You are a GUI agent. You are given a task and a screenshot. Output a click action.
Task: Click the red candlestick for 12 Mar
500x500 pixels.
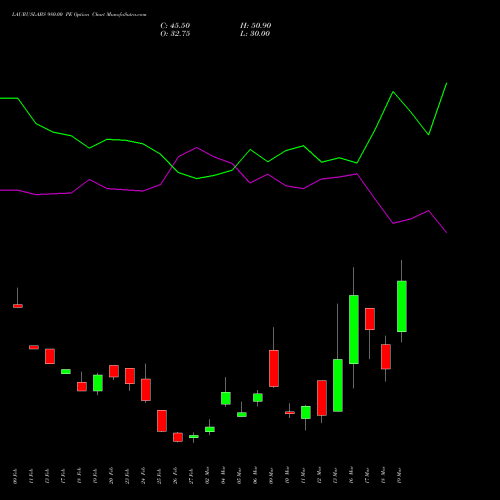[322, 398]
